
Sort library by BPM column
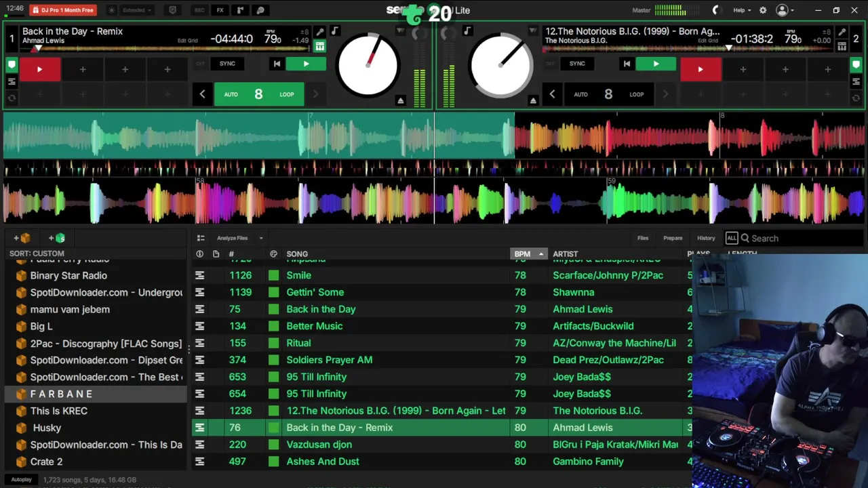pyautogui.click(x=528, y=254)
